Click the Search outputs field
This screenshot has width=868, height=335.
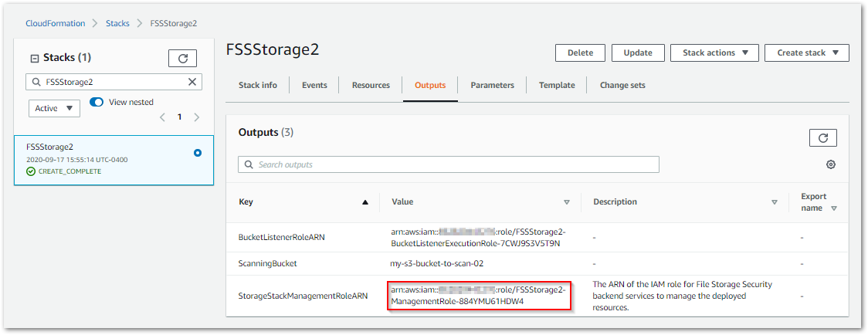tap(456, 164)
